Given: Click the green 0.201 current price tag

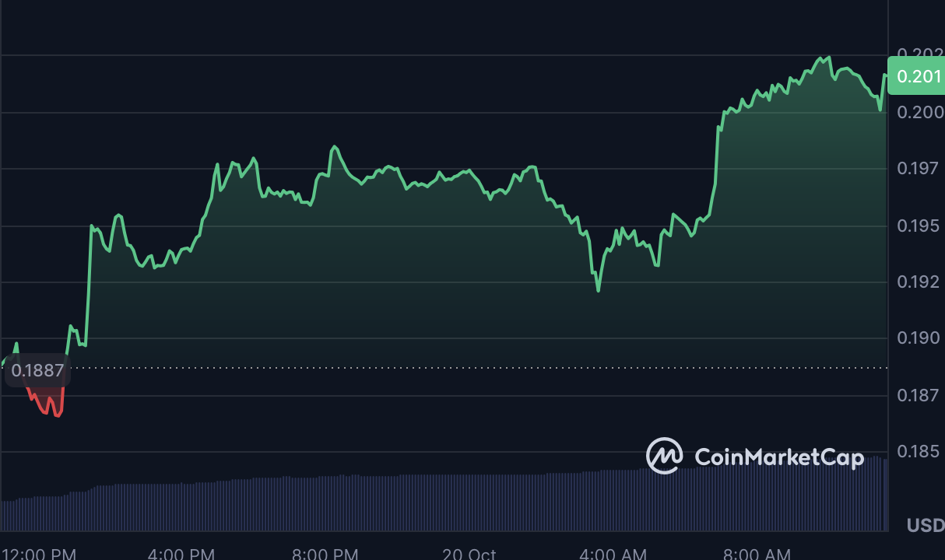Looking at the screenshot, I should pyautogui.click(x=915, y=76).
